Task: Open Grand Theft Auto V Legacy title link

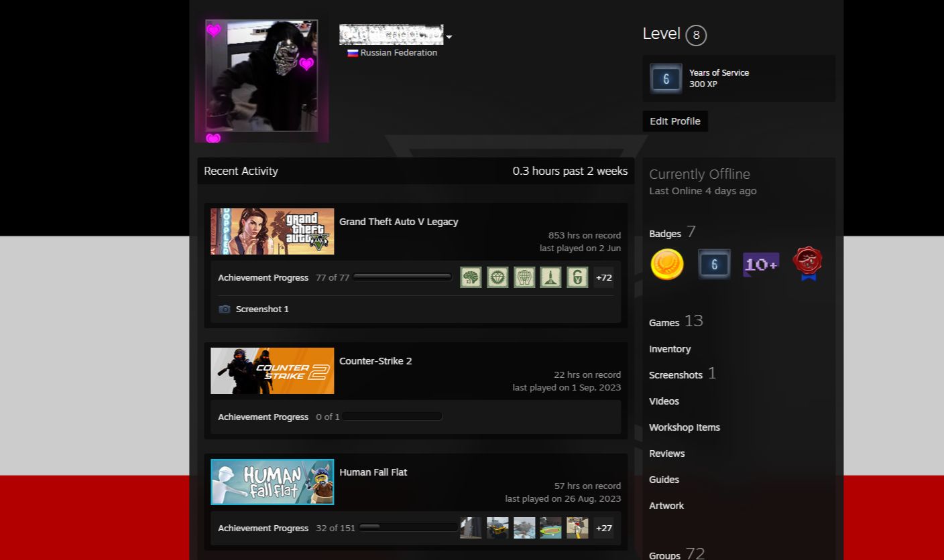Action: click(399, 222)
